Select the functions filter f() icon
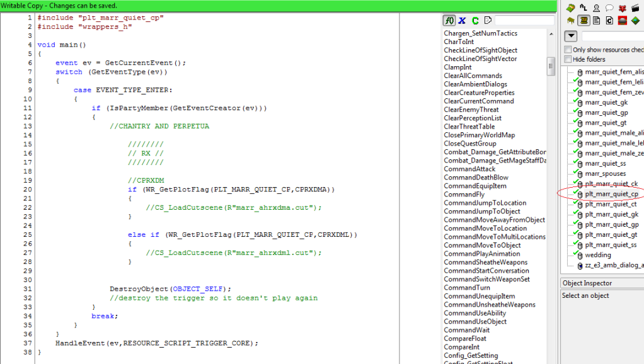 [x=449, y=21]
